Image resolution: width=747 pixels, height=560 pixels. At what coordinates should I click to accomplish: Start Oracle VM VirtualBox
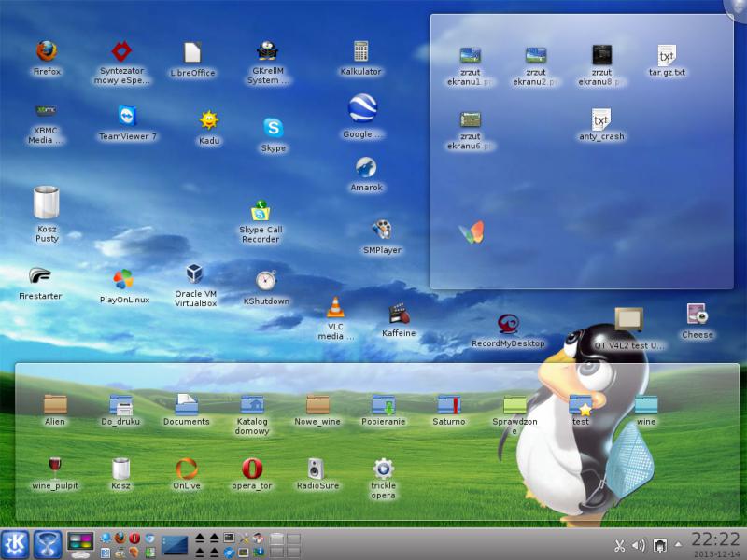tap(194, 273)
